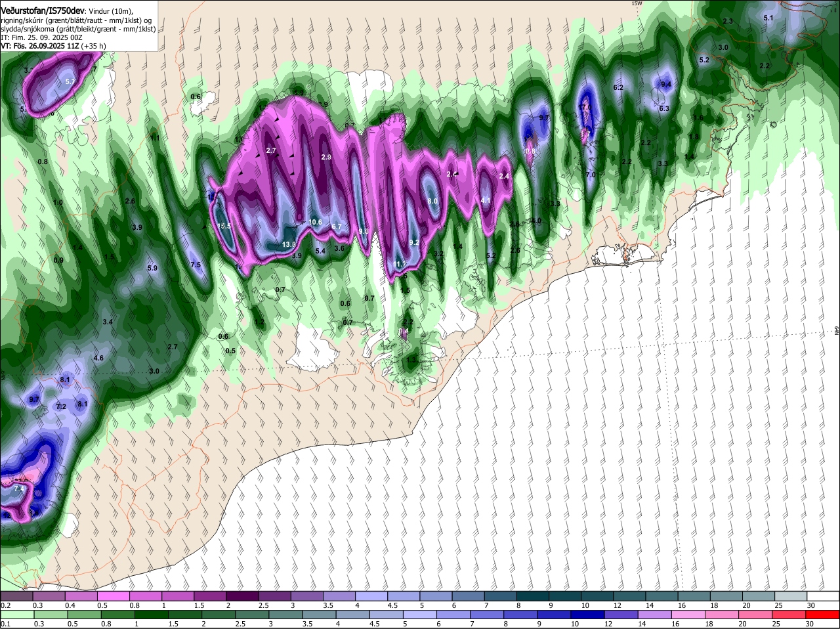
Task: Click the violet swatch at 14 on lower legend
Action: click(656, 614)
